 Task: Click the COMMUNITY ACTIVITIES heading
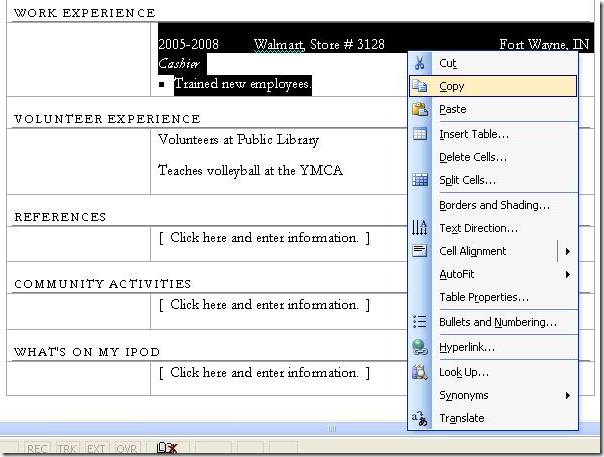tap(102, 284)
